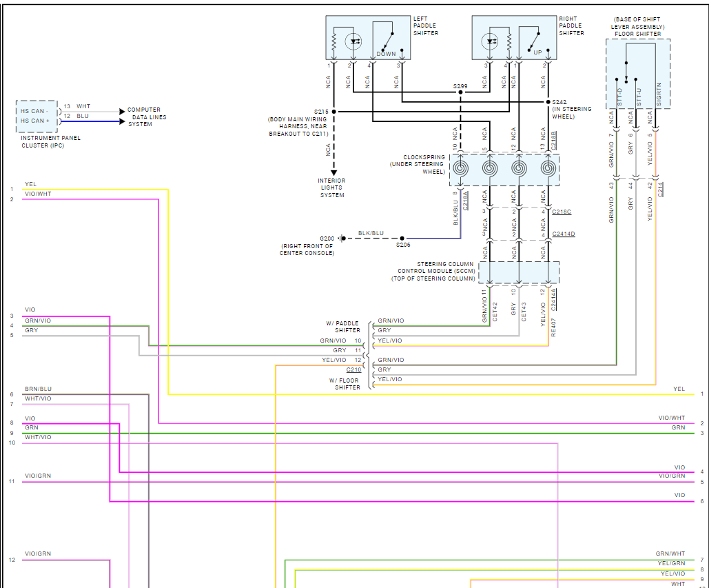709x588 pixels.
Task: Open the C218B connector reference
Action: tap(553, 140)
